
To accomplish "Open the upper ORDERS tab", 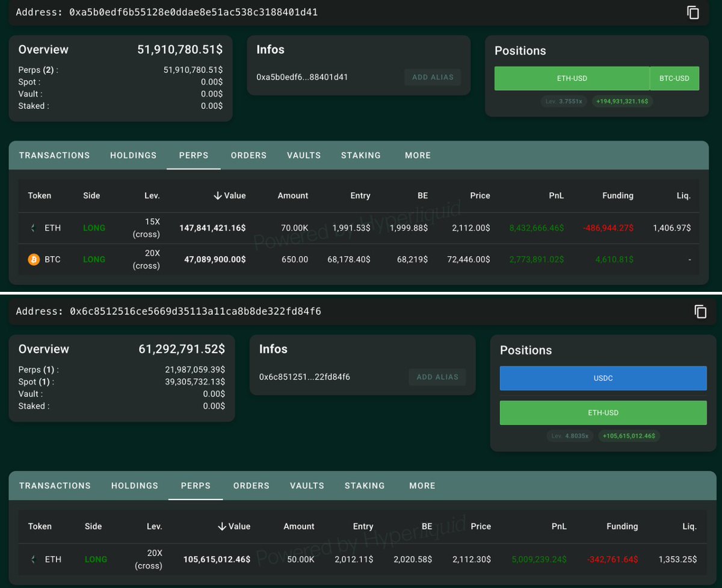I will [x=248, y=155].
